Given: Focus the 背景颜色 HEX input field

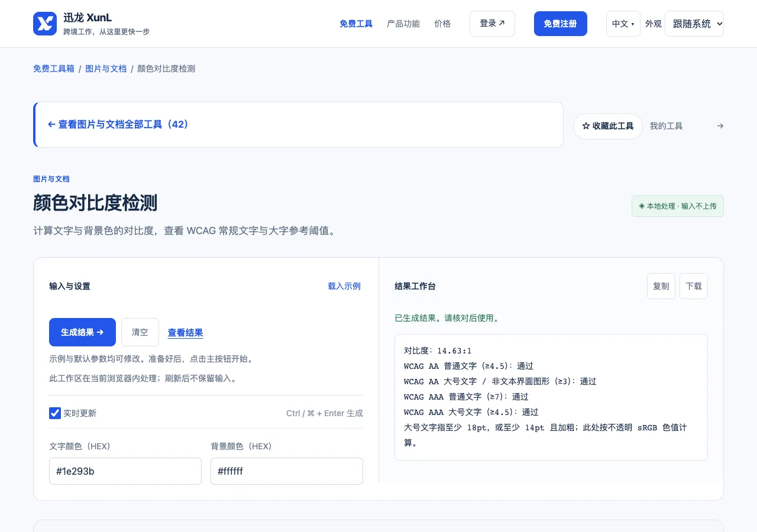Looking at the screenshot, I should (x=287, y=471).
